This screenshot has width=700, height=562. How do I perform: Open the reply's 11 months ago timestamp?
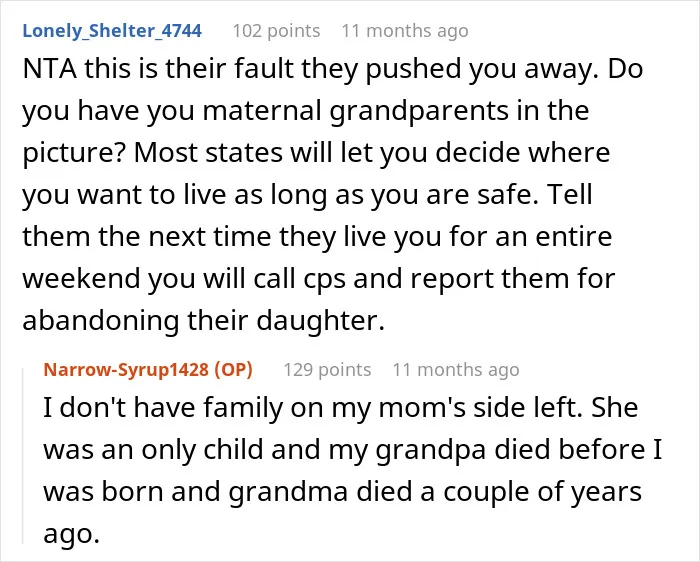456,370
